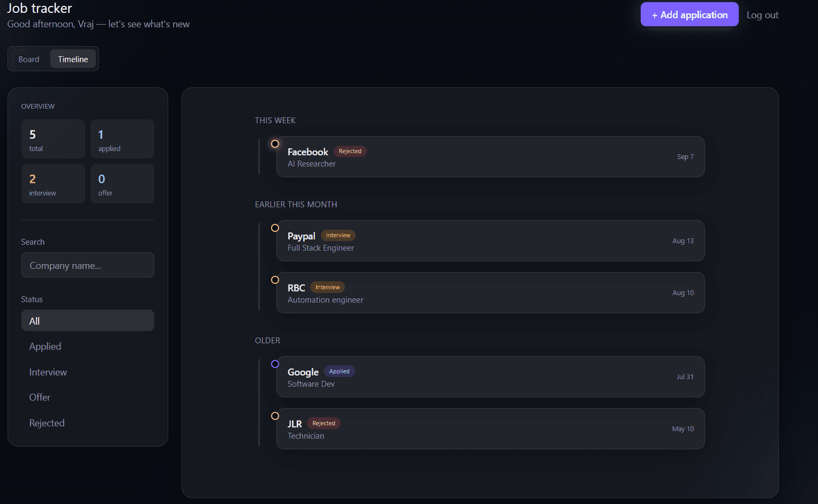Click the OLDER section heading
Viewport: 818px width, 504px height.
268,340
